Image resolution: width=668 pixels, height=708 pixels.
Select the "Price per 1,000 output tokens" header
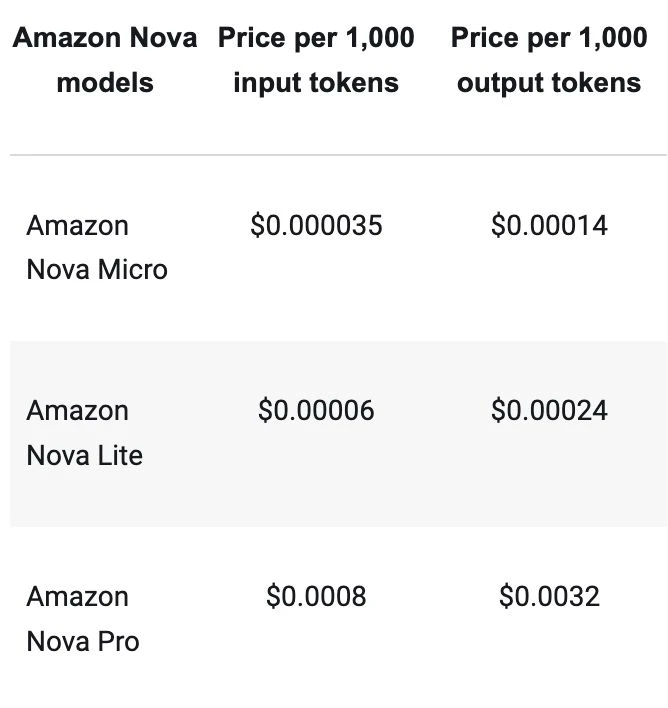[x=549, y=60]
